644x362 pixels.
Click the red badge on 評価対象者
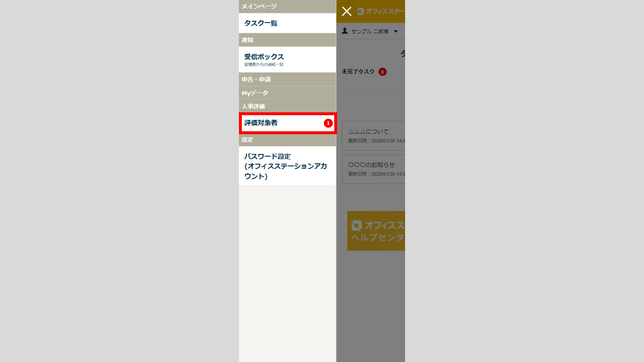pos(328,123)
